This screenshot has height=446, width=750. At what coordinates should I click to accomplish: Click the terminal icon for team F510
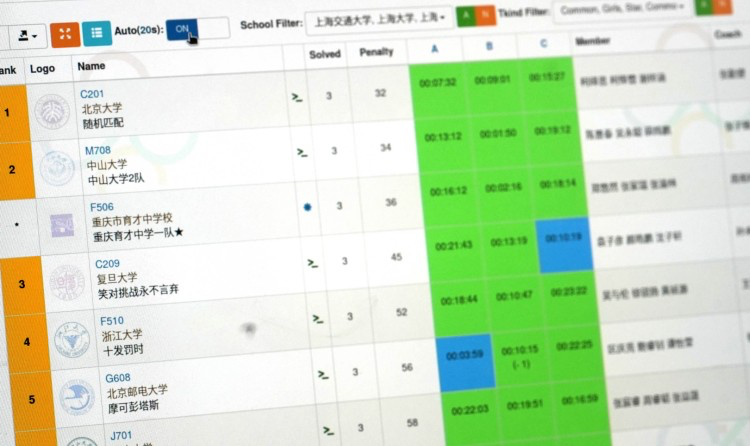(317, 319)
